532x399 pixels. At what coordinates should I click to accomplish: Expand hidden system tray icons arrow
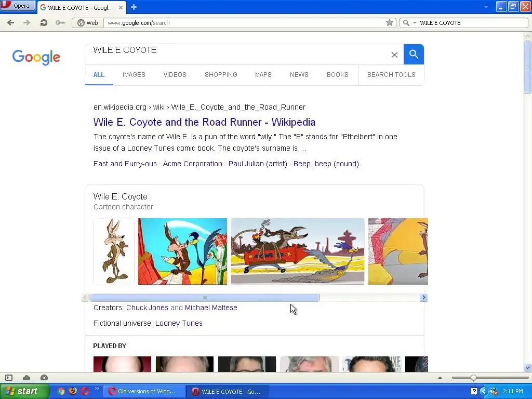(x=484, y=392)
